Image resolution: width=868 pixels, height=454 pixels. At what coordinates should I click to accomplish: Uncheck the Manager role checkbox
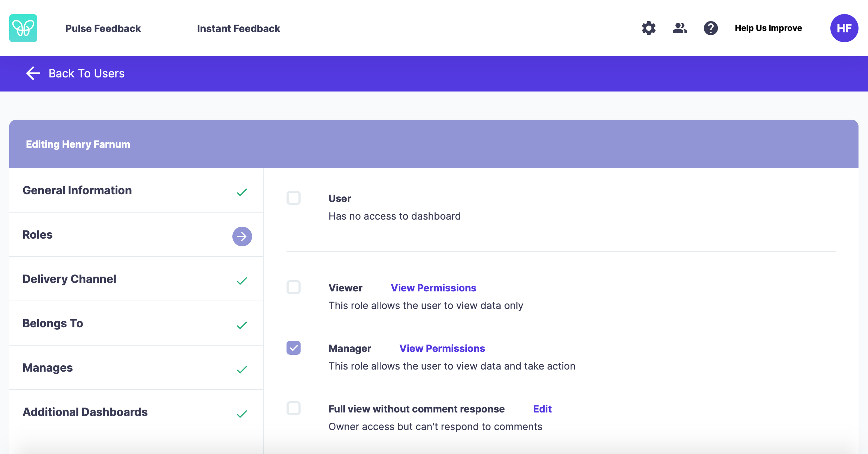(294, 348)
